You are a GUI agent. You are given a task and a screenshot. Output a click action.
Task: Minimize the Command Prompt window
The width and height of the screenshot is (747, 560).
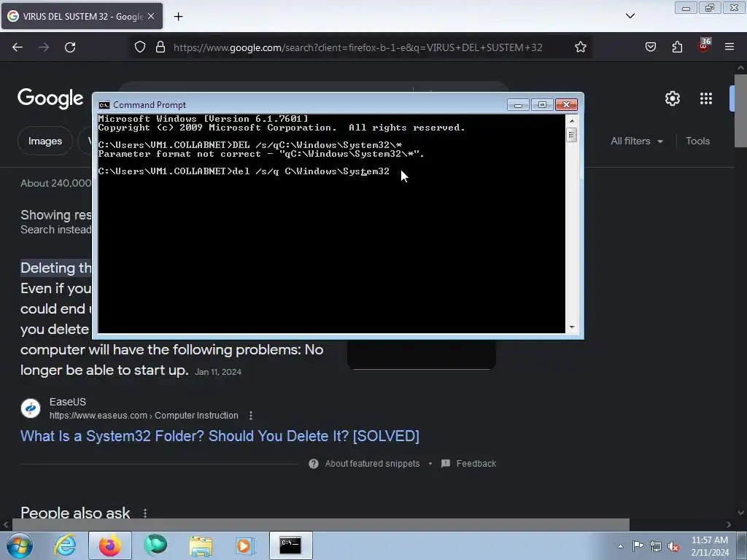coord(518,105)
